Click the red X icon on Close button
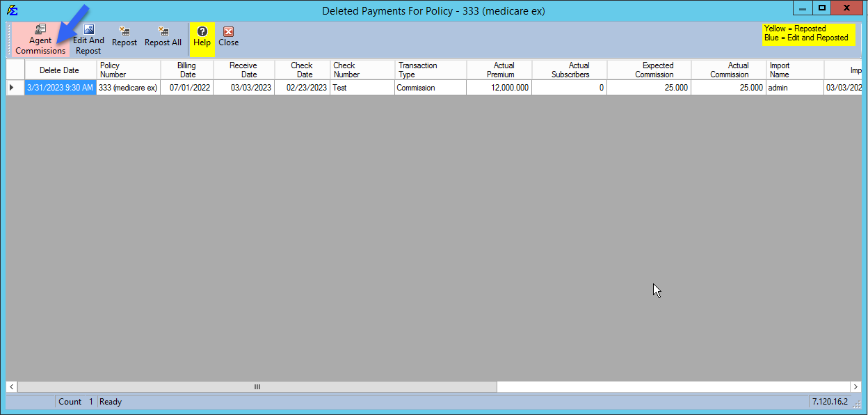Viewport: 868px width, 415px height. click(x=228, y=31)
